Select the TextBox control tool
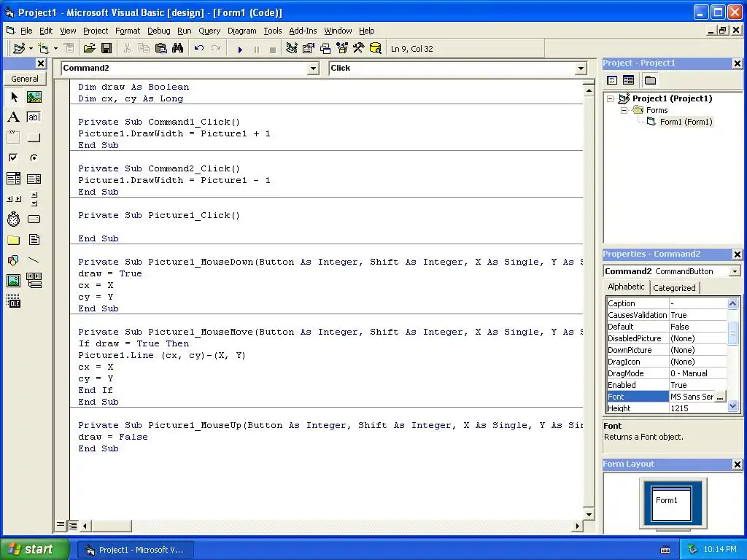747x560 pixels. 34,117
